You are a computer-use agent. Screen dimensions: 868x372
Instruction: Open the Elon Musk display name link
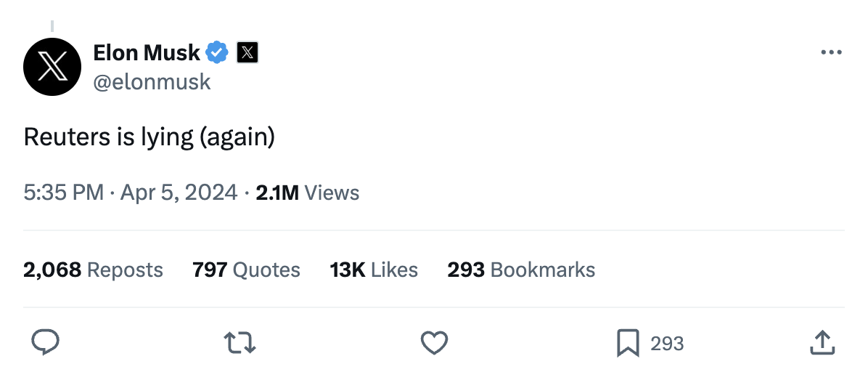point(147,52)
